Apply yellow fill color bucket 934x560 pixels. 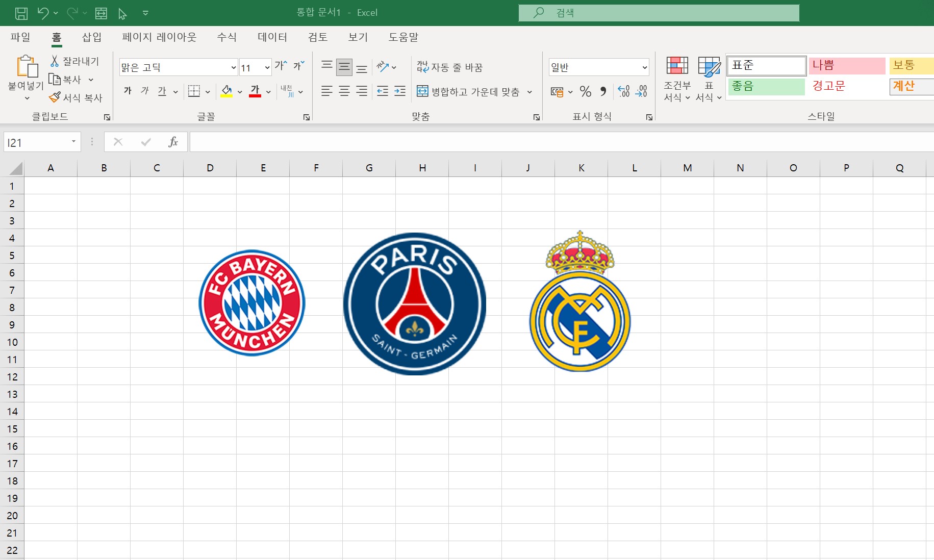[226, 91]
